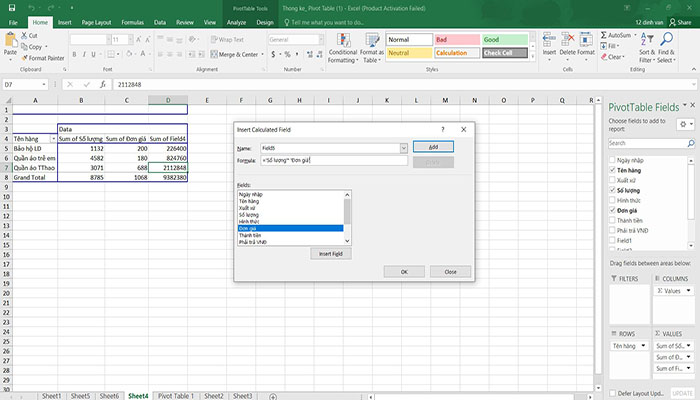This screenshot has height=400, width=700.
Task: Click the Insert cells icon
Action: pos(549,39)
